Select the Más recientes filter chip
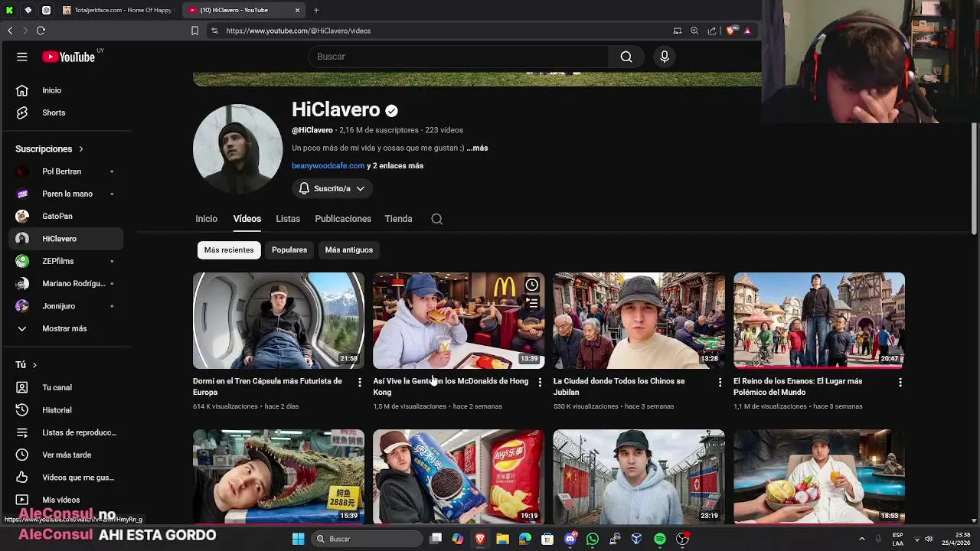 (229, 250)
